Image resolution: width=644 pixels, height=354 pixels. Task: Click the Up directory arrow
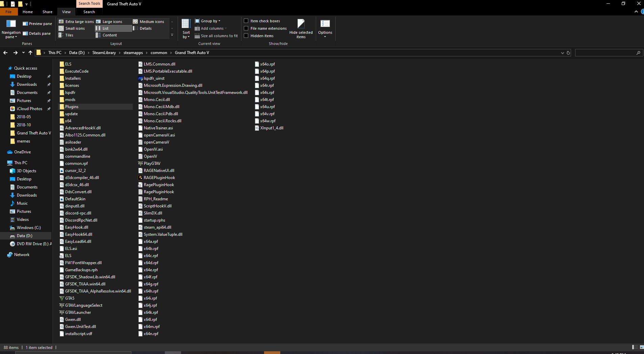point(30,53)
